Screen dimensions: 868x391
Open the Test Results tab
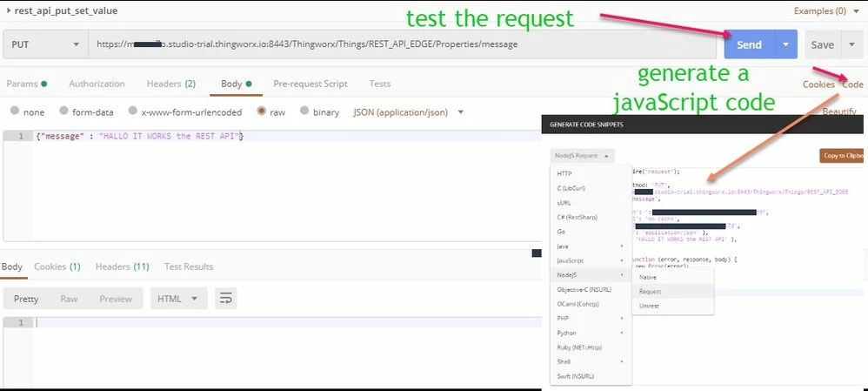coord(189,266)
